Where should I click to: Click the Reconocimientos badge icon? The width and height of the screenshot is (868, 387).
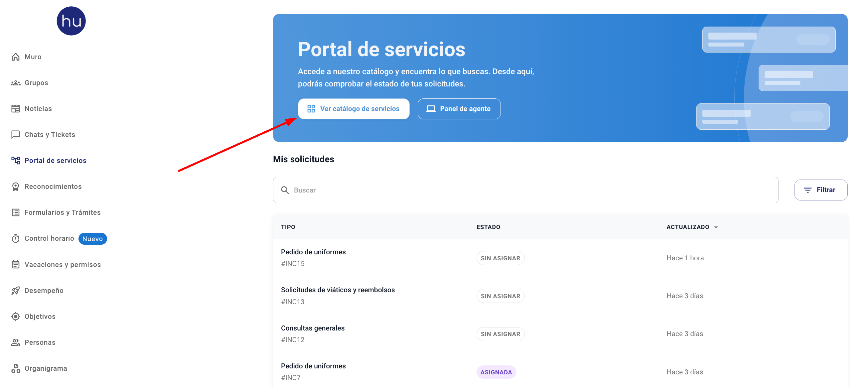[x=16, y=187]
